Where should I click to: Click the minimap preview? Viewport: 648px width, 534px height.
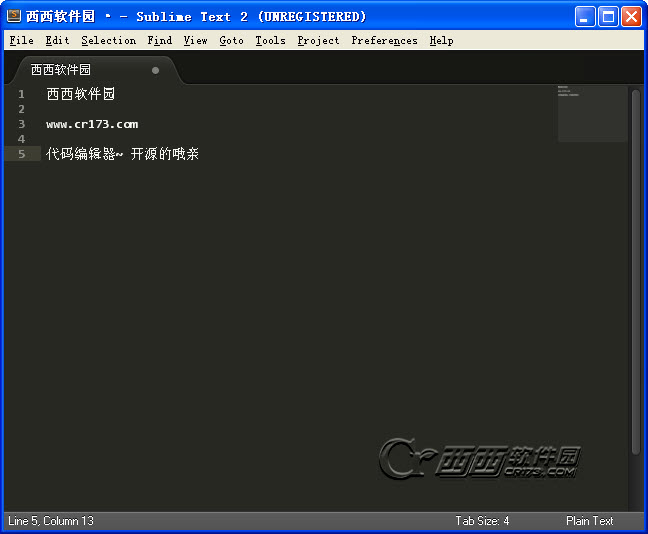pyautogui.click(x=592, y=114)
